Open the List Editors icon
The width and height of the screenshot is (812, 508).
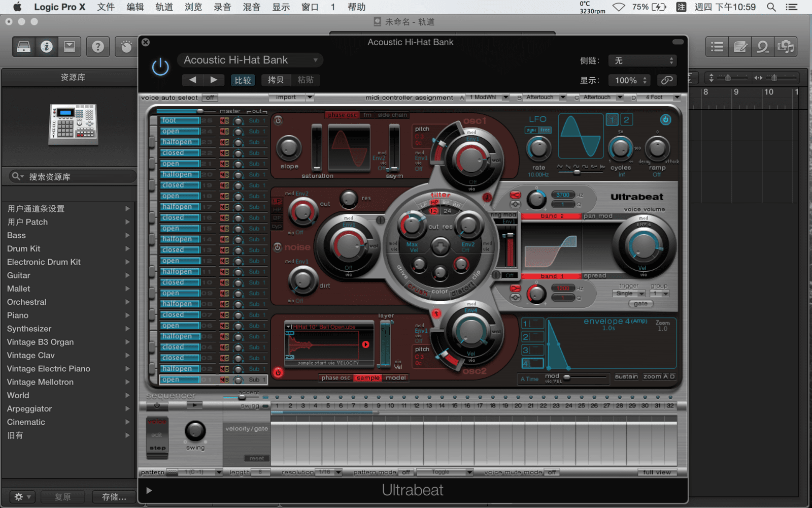click(717, 47)
